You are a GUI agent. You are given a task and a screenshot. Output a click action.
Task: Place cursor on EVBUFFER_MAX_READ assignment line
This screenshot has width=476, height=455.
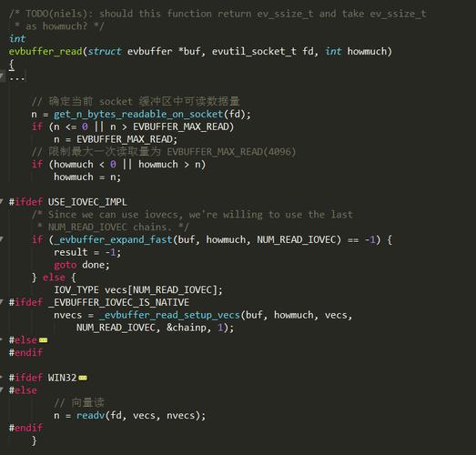coord(116,139)
